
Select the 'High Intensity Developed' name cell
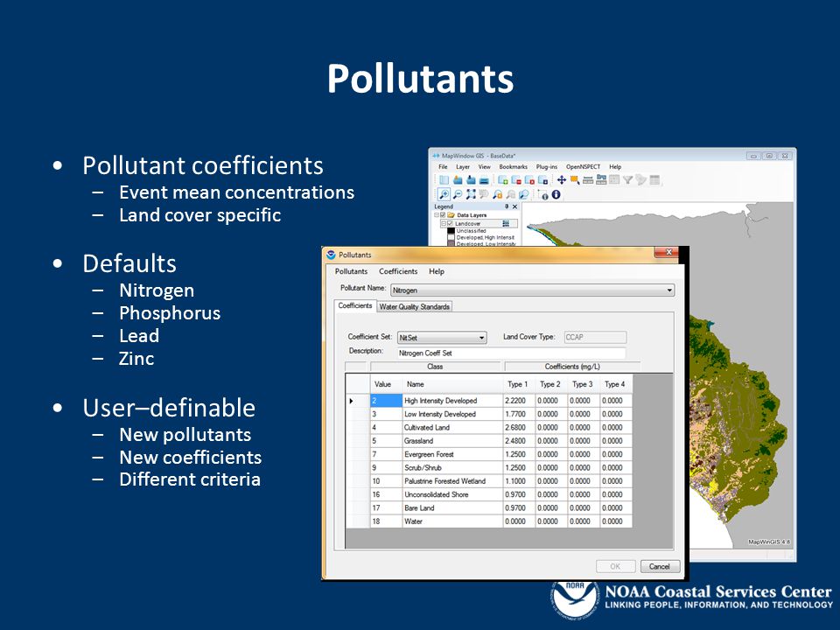[452, 401]
